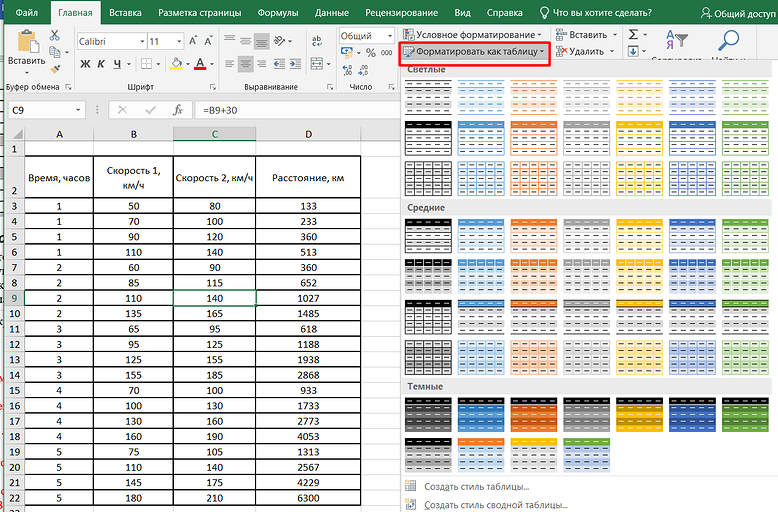Screen dimensions: 778x512
Task: Click the yellow fill color icon
Action: pos(176,64)
